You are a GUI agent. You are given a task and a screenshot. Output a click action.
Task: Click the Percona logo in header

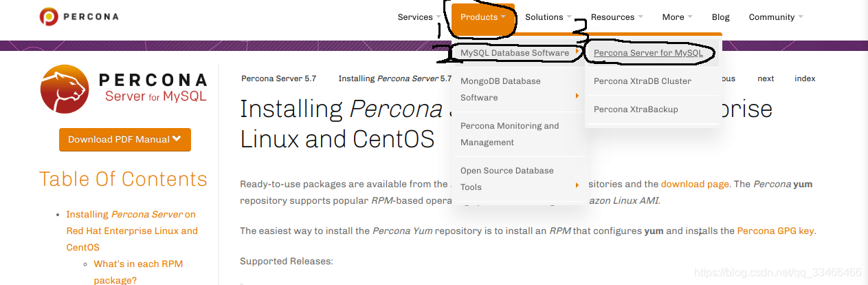(79, 17)
